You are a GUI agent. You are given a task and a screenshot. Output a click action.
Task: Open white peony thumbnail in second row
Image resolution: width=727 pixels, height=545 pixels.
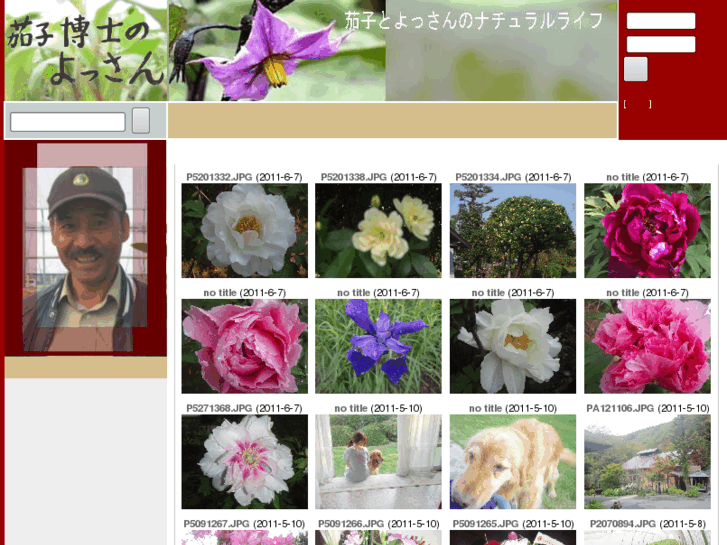(x=513, y=346)
